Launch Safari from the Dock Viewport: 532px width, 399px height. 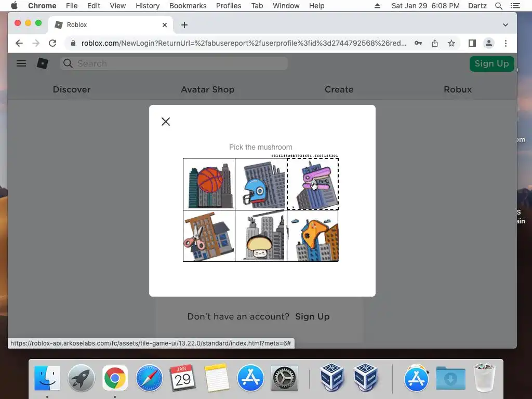click(149, 378)
